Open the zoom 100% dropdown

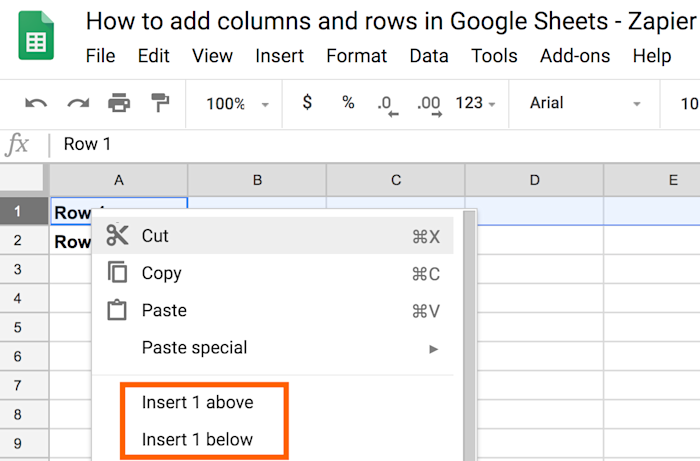pyautogui.click(x=238, y=104)
